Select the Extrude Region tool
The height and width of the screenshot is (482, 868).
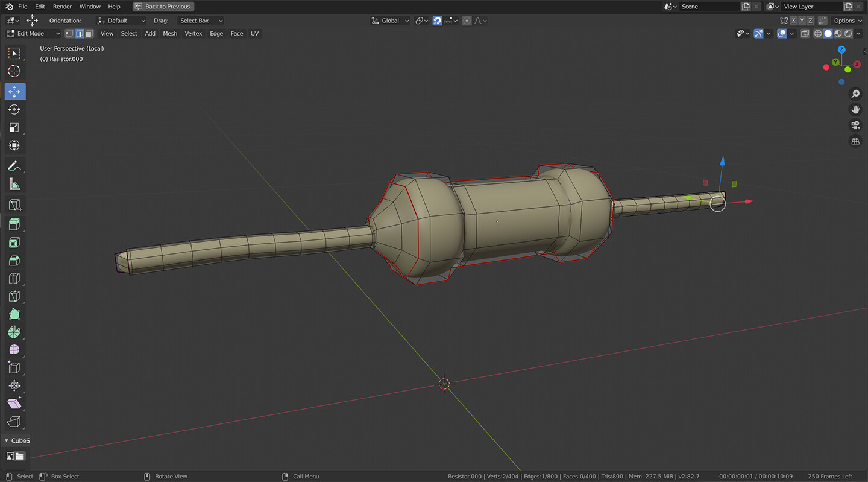click(14, 224)
